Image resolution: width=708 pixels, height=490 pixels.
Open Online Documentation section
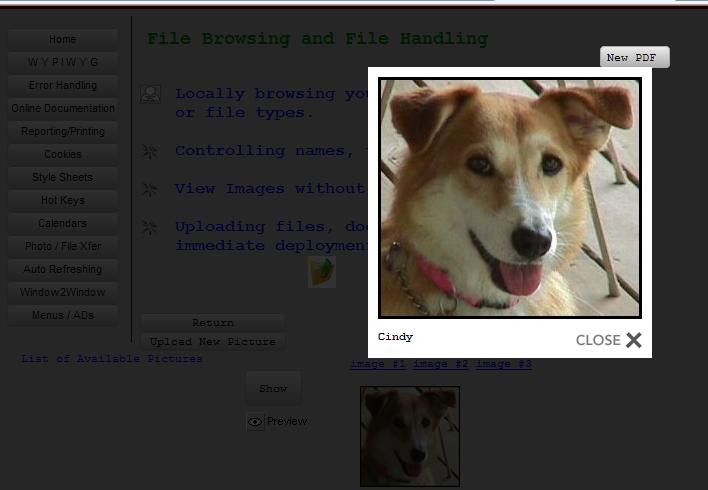63,108
